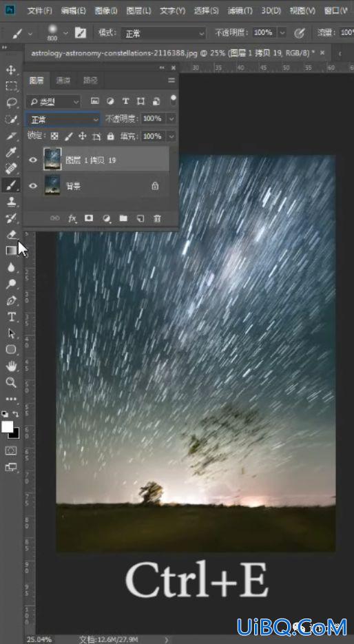This screenshot has width=354, height=644.
Task: Toggle shape layer filter
Action: coord(141,101)
